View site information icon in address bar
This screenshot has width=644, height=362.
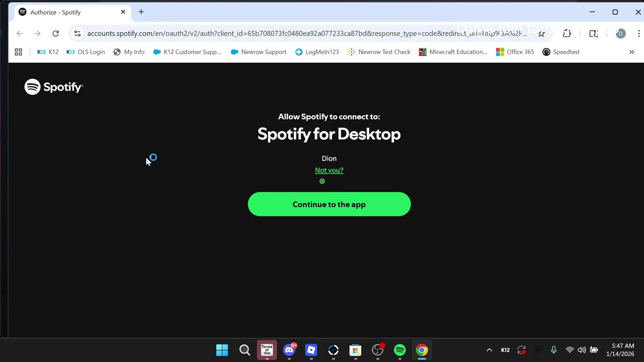pyautogui.click(x=77, y=34)
